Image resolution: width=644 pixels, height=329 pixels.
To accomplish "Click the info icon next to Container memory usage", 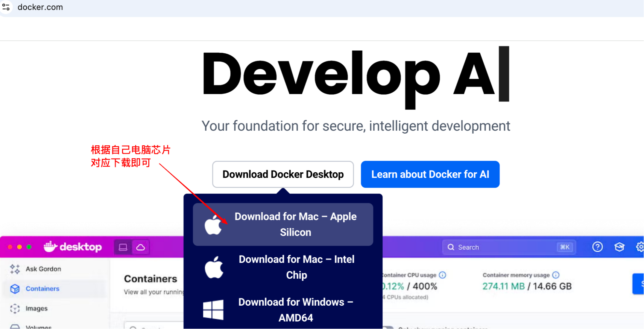I will pyautogui.click(x=556, y=275).
